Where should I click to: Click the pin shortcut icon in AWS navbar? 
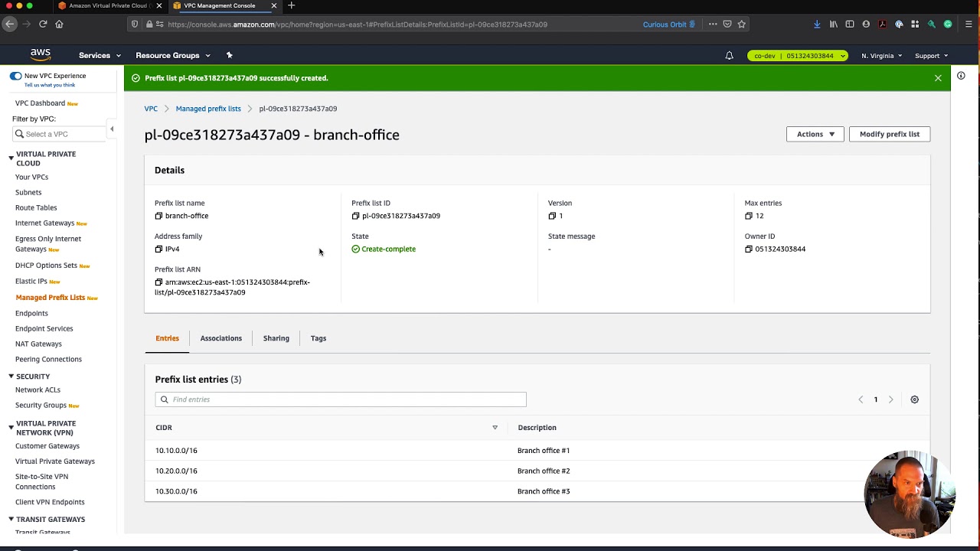[229, 55]
